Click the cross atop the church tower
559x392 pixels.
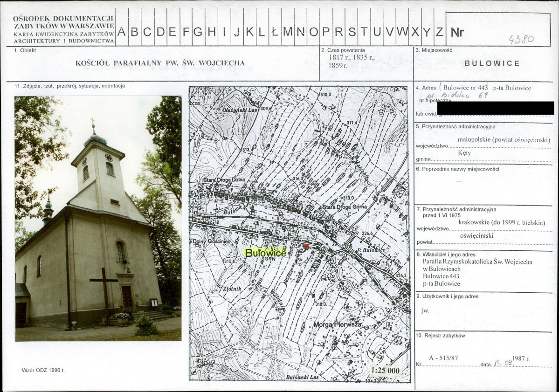pyautogui.click(x=93, y=122)
